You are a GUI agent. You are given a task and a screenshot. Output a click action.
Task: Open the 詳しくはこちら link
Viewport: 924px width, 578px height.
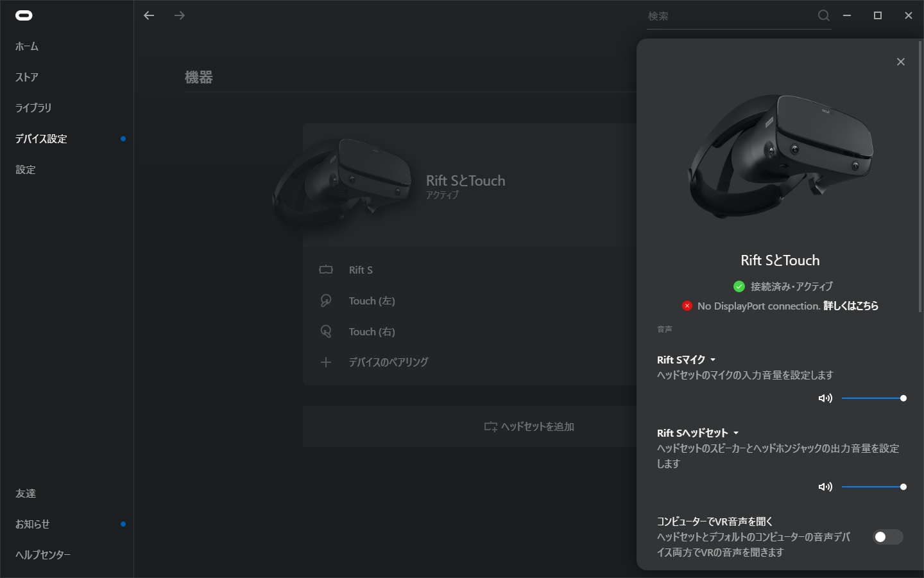[851, 306]
